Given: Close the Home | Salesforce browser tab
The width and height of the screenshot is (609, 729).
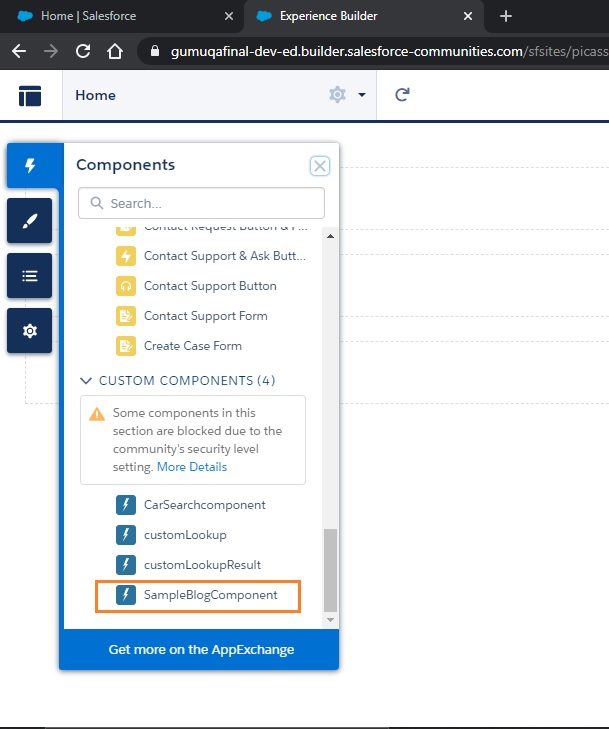Looking at the screenshot, I should 229,16.
